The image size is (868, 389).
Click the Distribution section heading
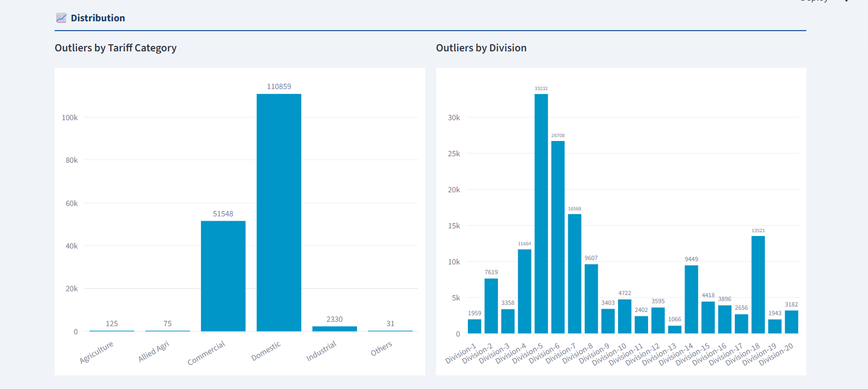point(98,18)
